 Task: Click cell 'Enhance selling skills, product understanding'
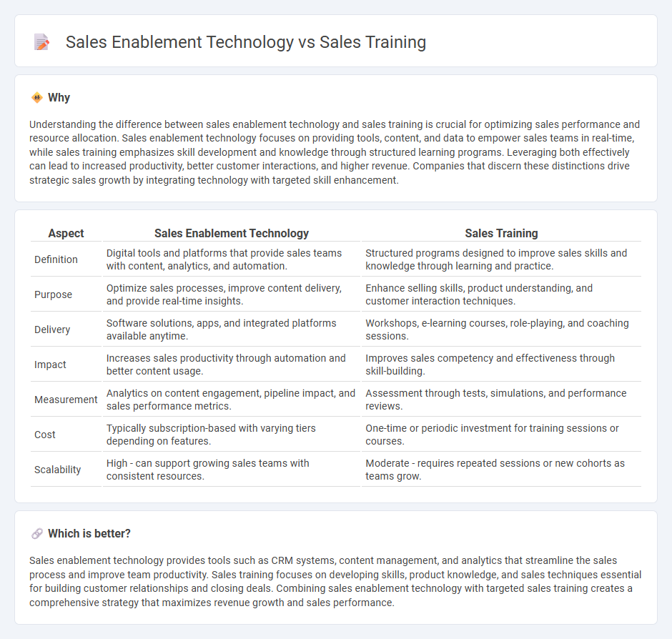pyautogui.click(x=501, y=294)
